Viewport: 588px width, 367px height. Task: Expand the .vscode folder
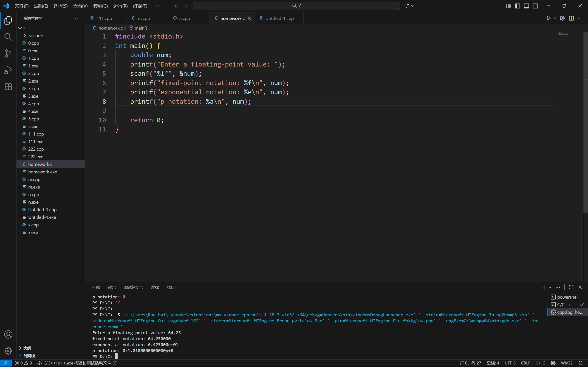(35, 35)
